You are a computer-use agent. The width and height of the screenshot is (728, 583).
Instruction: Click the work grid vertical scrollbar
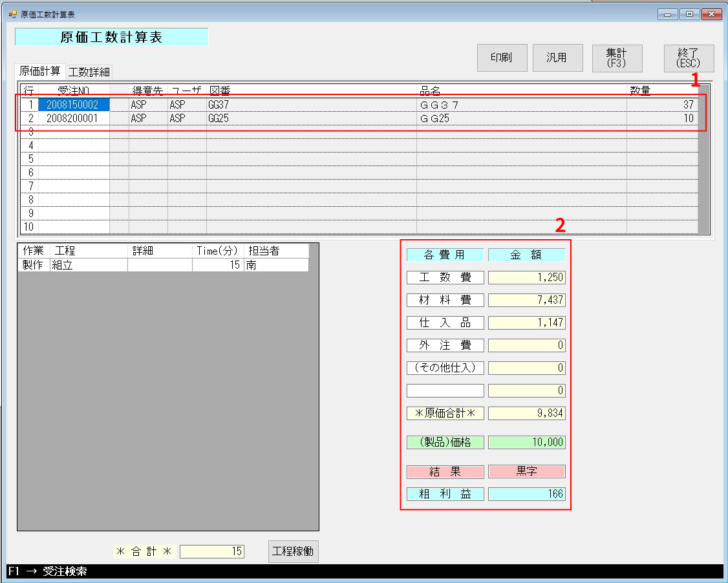(x=314, y=387)
